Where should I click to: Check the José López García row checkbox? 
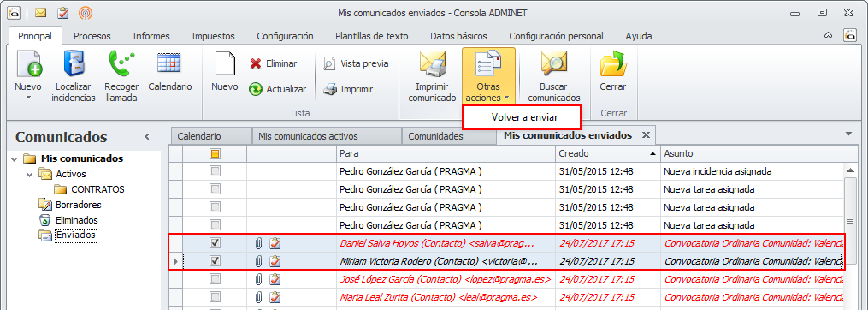[x=215, y=279]
